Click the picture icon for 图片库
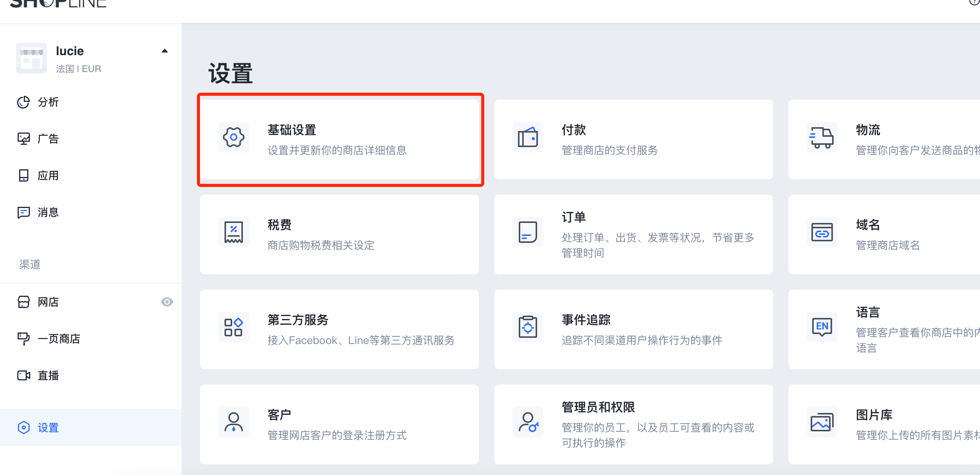 (821, 422)
